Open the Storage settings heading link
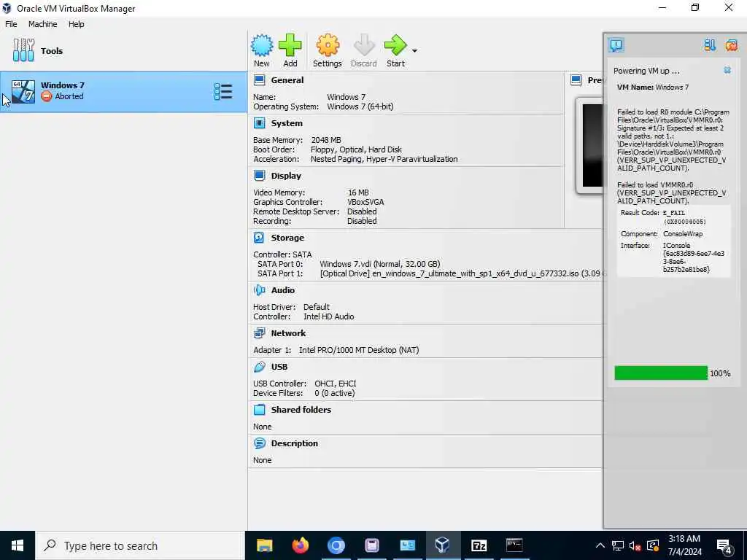Viewport: 747px width, 560px height. coord(287,238)
